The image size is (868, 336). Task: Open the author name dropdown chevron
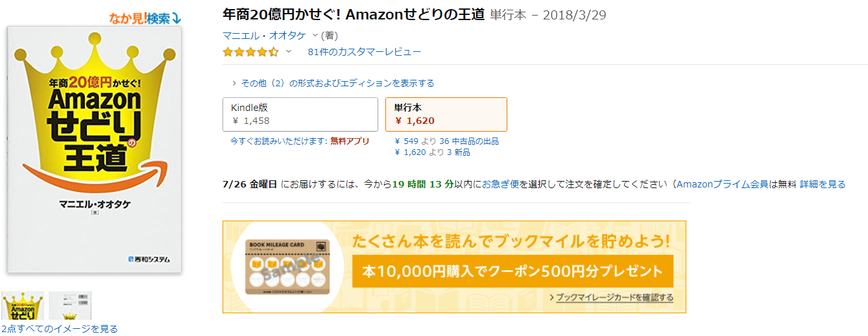coord(315,35)
